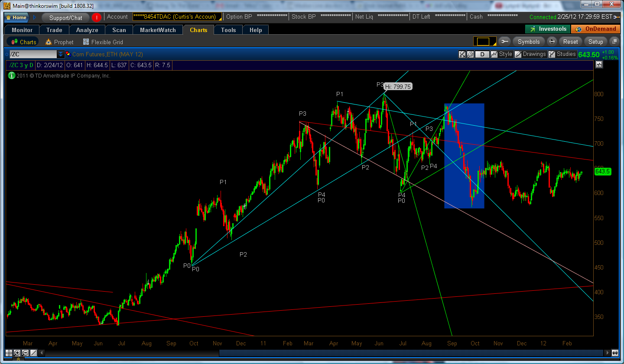Click the printer icon beside Reset
The image size is (624, 364).
(552, 42)
